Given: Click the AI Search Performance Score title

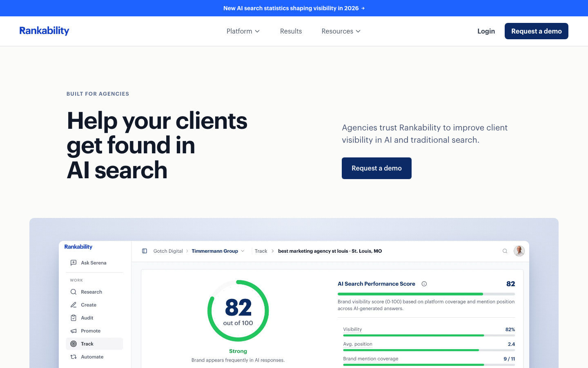Looking at the screenshot, I should point(376,284).
